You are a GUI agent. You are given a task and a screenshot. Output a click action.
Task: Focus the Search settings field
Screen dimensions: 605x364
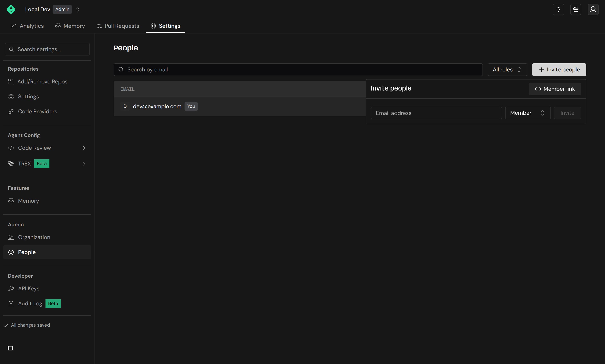click(47, 49)
